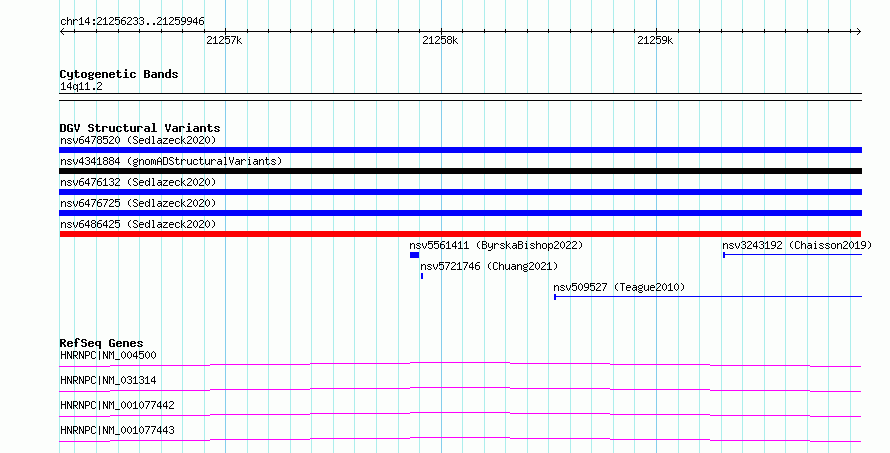Click the magenta line of HNRNPC|NM_031314

click(x=460, y=389)
